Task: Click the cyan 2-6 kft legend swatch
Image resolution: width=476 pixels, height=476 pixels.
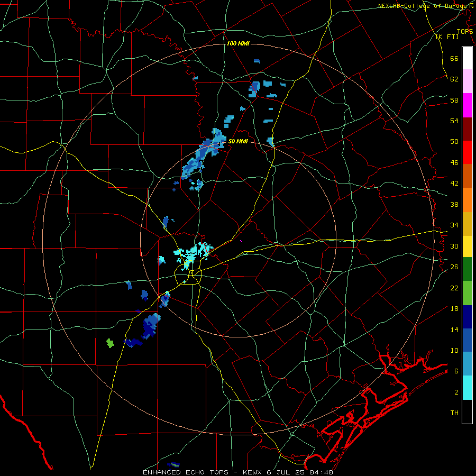Action: tap(467, 388)
